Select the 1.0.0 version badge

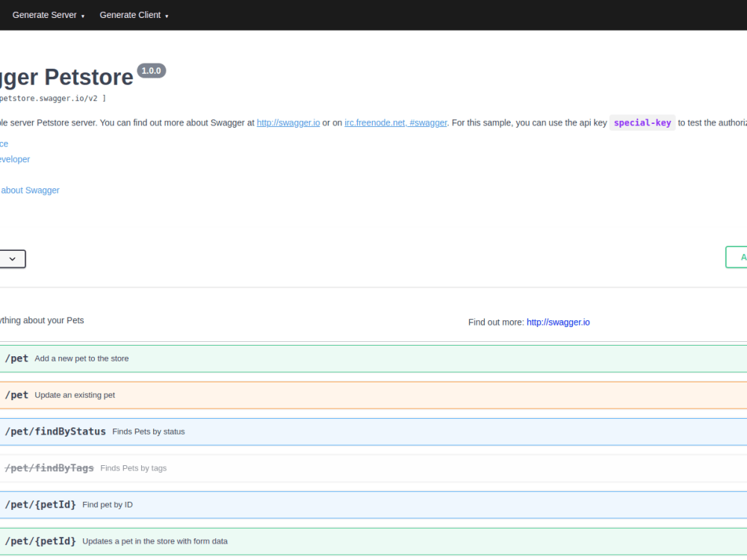click(x=152, y=71)
